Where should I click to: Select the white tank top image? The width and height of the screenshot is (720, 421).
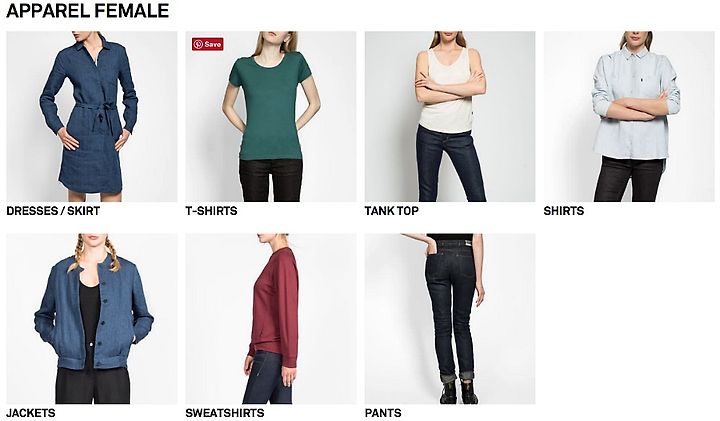450,117
